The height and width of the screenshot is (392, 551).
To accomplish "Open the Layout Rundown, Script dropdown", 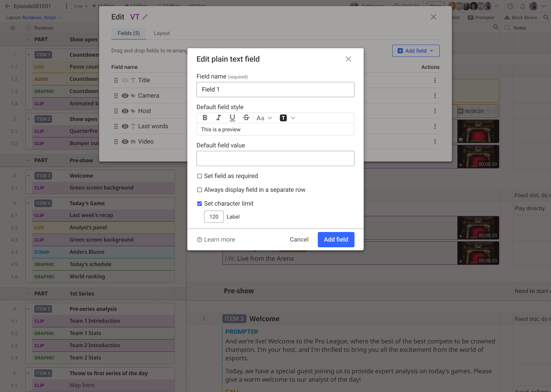I will point(34,18).
